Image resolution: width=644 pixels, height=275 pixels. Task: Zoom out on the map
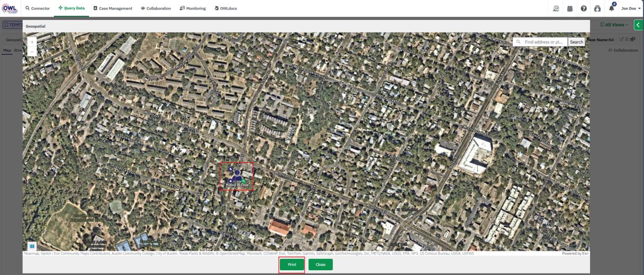pos(32,52)
